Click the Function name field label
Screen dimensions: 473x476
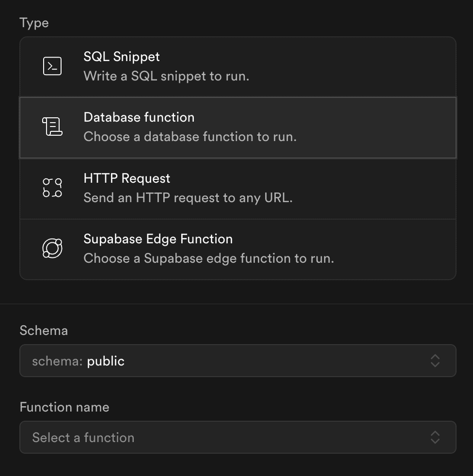coord(64,407)
